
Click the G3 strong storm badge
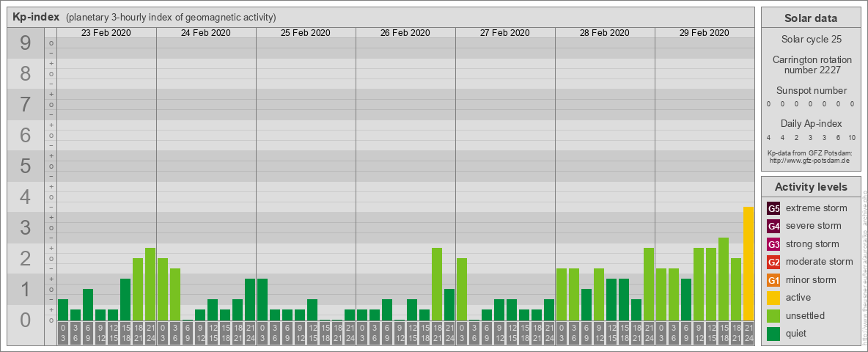click(773, 244)
